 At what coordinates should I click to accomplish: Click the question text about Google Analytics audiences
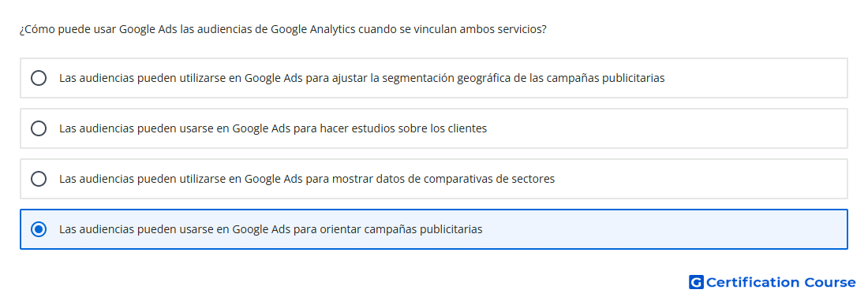tap(282, 29)
